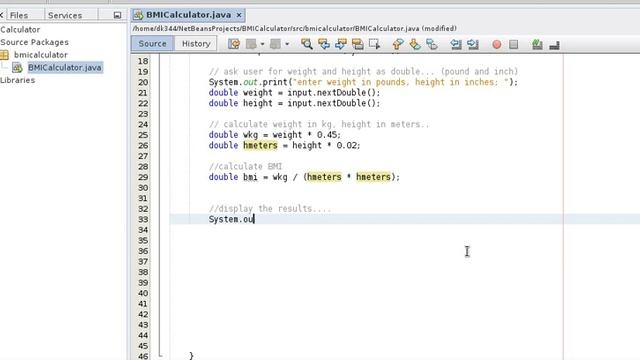Viewport: 640px width, 360px height.
Task: Shift Line Right icon
Action: click(473, 44)
